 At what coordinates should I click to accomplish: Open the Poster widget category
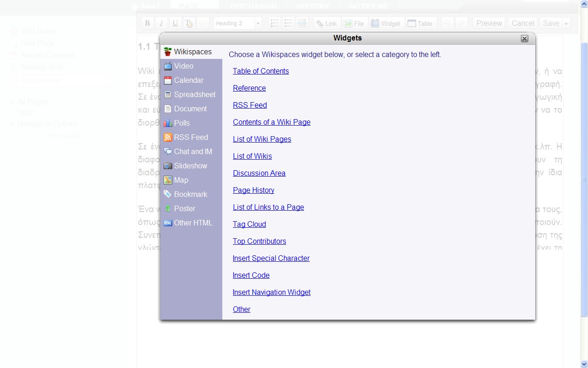(x=191, y=209)
